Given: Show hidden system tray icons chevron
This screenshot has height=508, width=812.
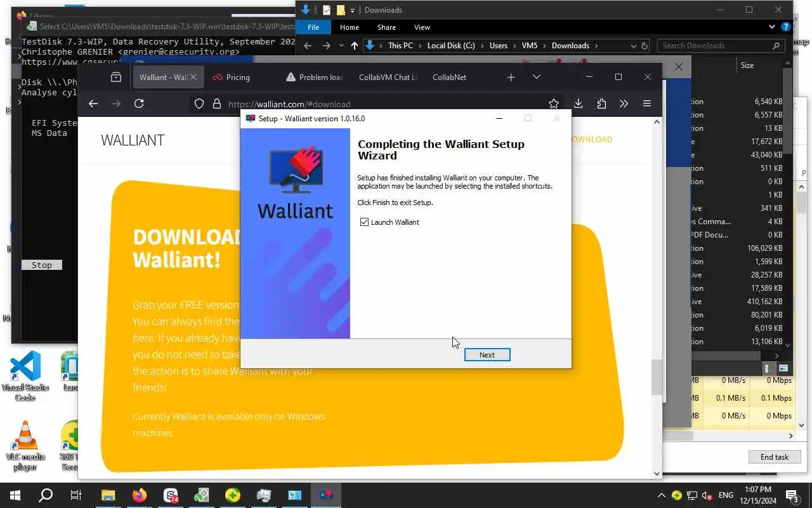Looking at the screenshot, I should tap(661, 495).
